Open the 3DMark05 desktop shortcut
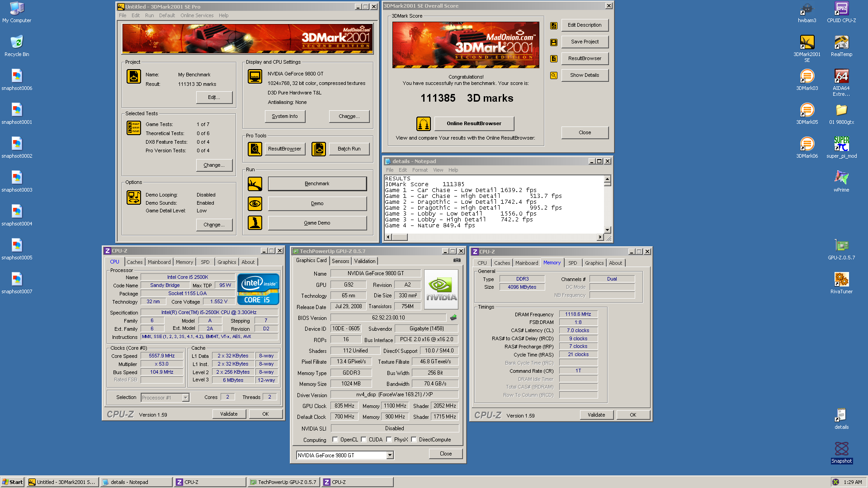 click(x=807, y=114)
